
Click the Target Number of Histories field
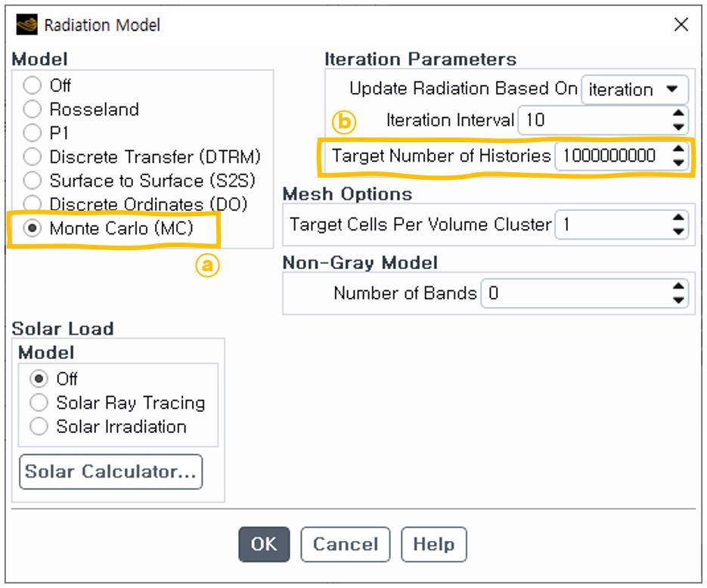[x=611, y=156]
